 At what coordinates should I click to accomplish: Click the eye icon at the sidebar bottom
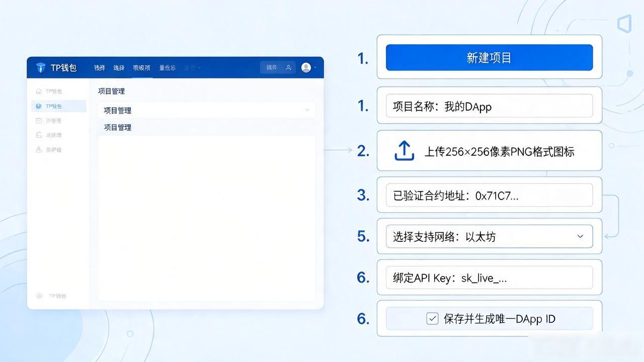[39, 296]
